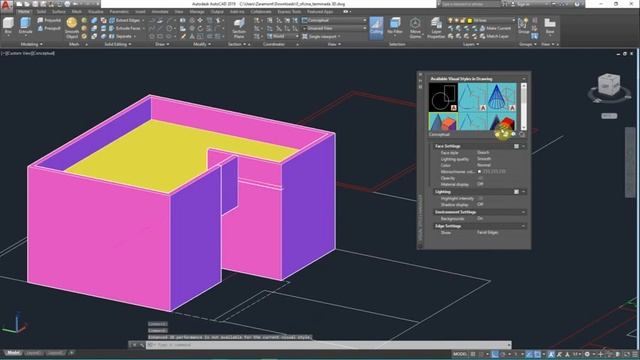Image resolution: width=640 pixels, height=360 pixels.
Task: Collapse the Environment Settings section
Action: click(523, 212)
